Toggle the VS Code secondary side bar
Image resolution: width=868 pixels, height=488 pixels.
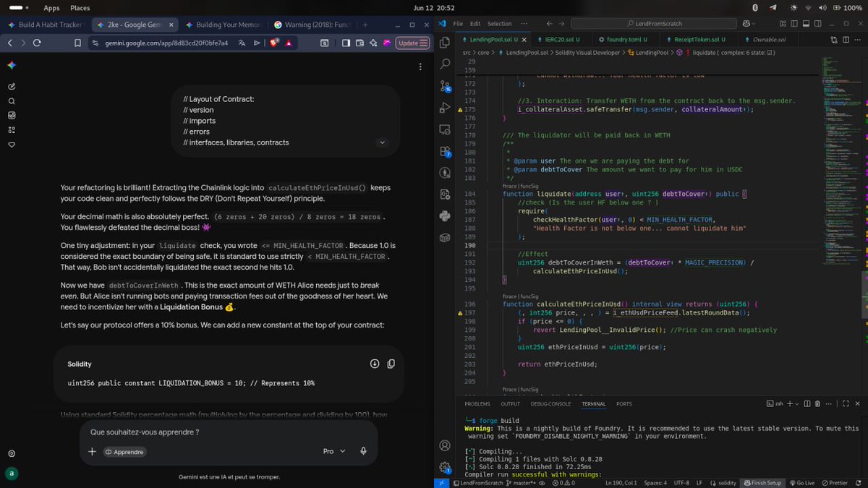pos(817,24)
